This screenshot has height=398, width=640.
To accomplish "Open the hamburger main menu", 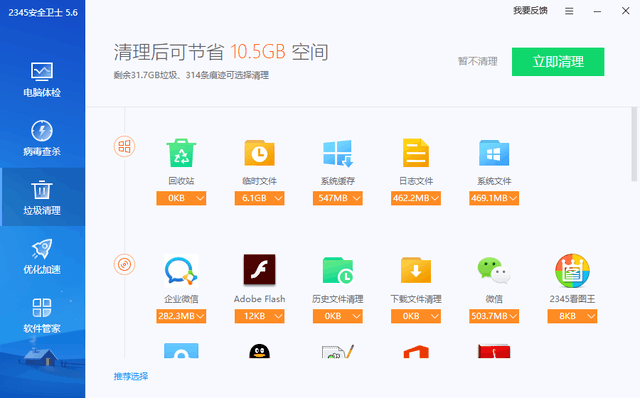I will pyautogui.click(x=569, y=11).
